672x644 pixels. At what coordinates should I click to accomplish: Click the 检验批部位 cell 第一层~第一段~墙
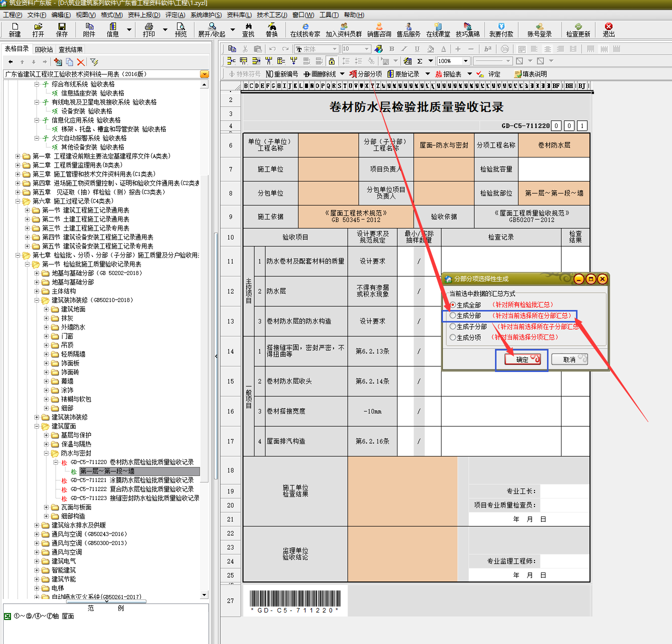(554, 193)
